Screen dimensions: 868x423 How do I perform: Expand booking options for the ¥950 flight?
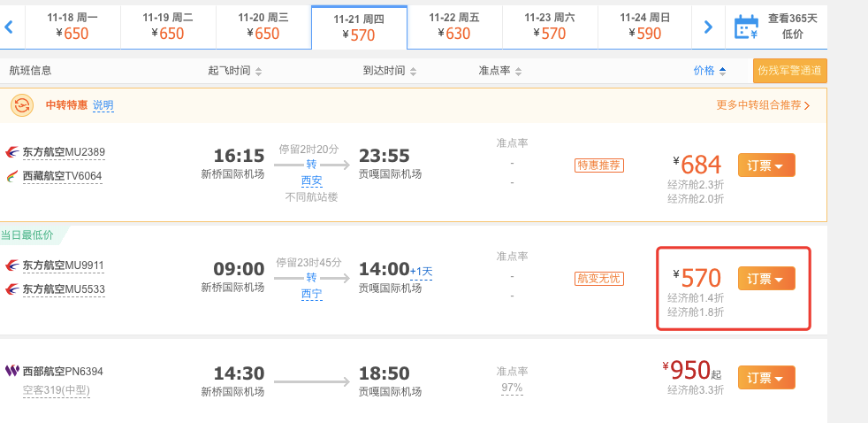point(766,378)
